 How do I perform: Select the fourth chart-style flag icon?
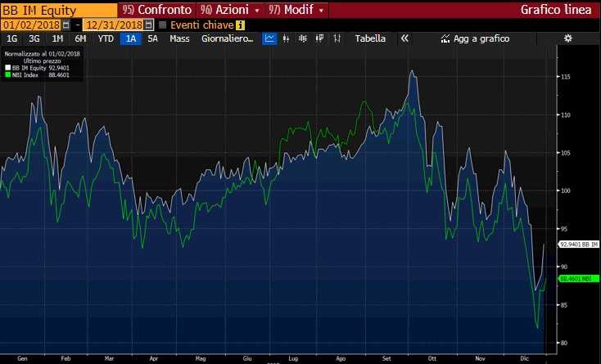(319, 38)
